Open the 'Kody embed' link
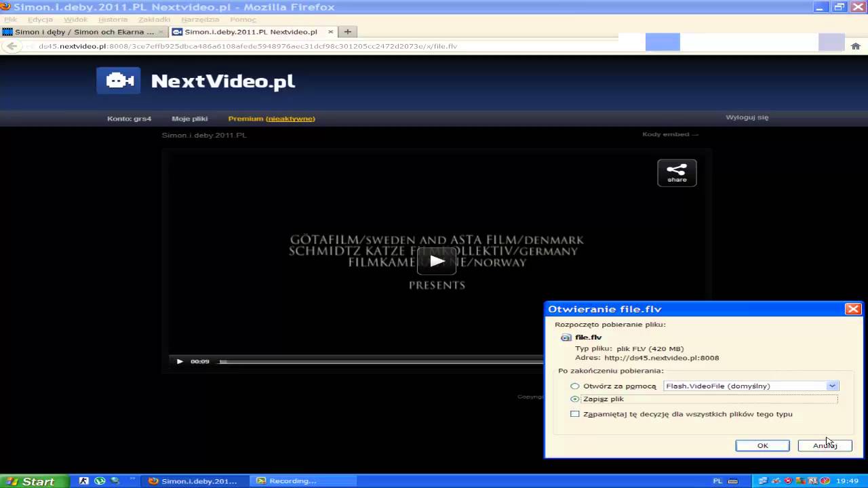This screenshot has height=488, width=868. click(670, 134)
